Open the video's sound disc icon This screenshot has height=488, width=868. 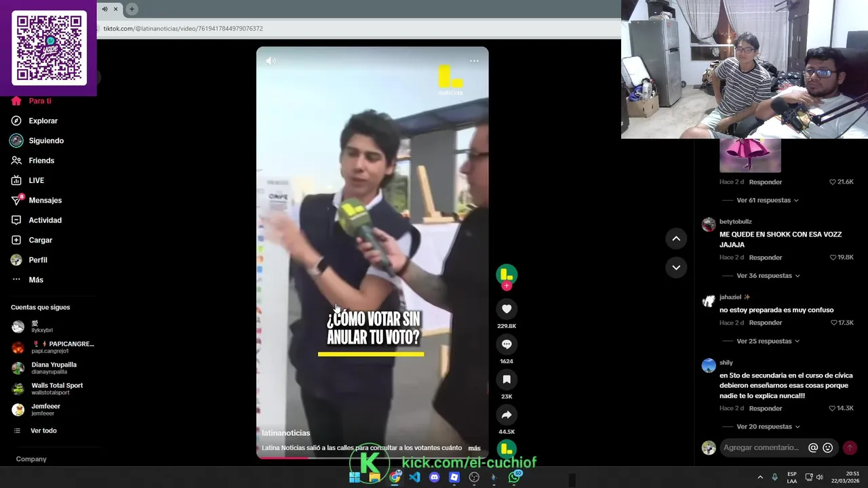coord(507,449)
